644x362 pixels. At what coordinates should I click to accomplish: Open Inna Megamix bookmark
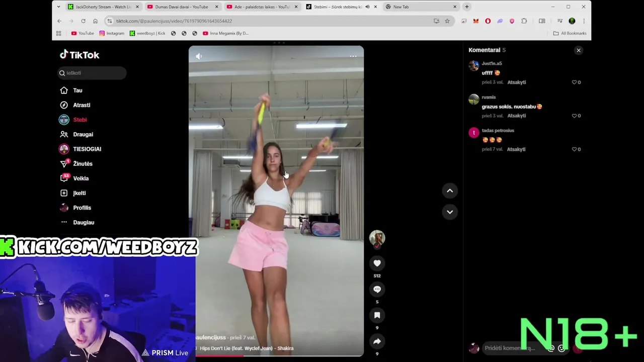(x=225, y=33)
